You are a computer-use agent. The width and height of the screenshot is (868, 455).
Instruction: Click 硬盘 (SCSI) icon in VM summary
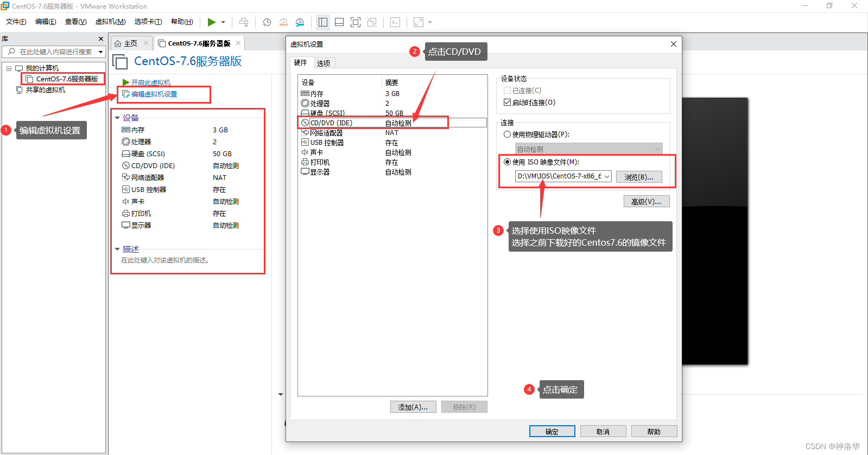(126, 154)
